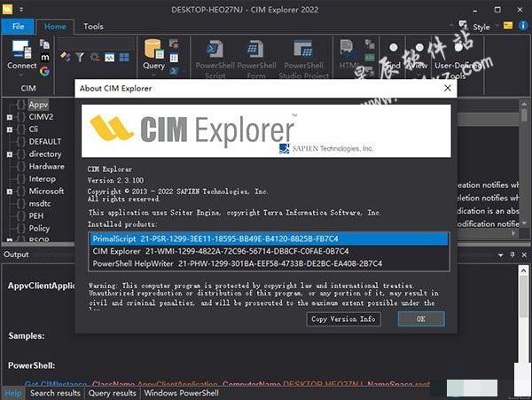Viewport: 532px width, 400px height.
Task: Click the chat icon left of Style
Action: 463,25
